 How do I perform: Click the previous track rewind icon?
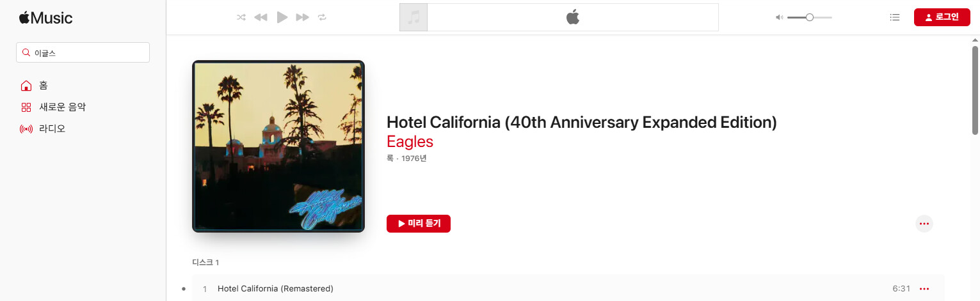coord(261,17)
